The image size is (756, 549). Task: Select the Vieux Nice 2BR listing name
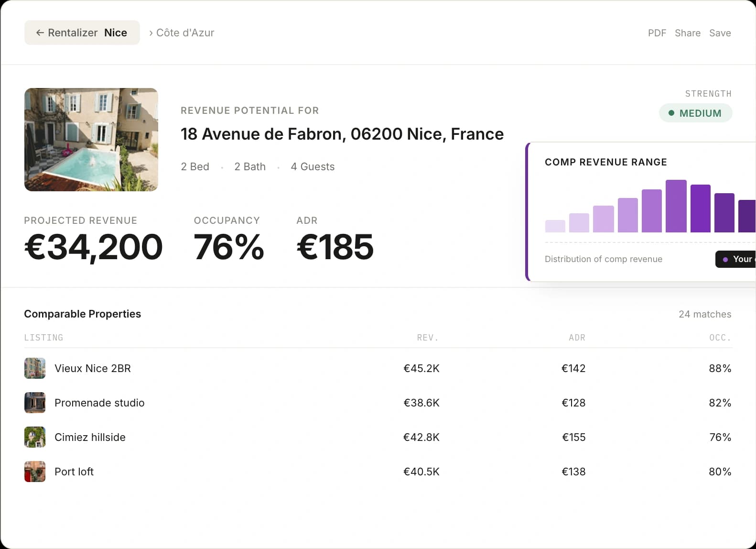93,368
